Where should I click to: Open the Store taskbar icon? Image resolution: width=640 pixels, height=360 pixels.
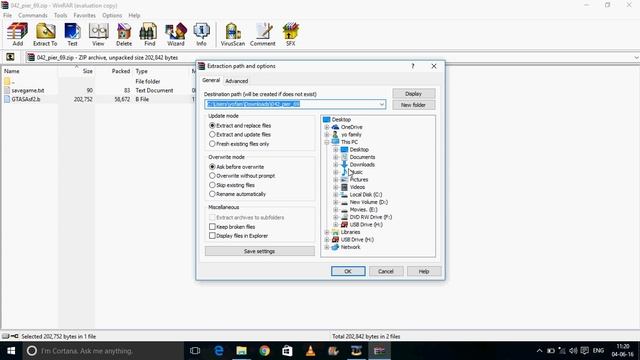point(287,351)
